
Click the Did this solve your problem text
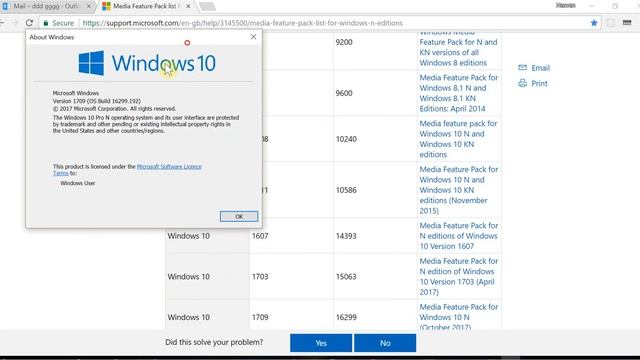tap(214, 342)
